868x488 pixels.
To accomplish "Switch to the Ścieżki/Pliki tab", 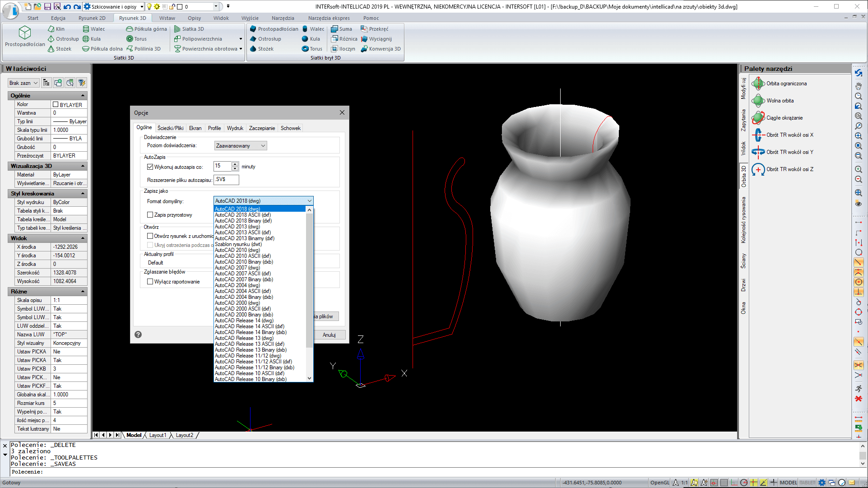I will (x=170, y=128).
